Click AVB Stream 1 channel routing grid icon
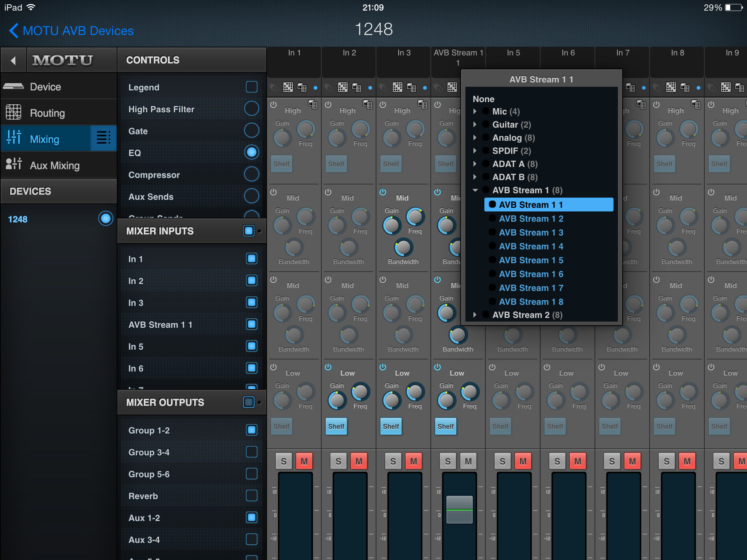This screenshot has width=747, height=560. coord(452,87)
